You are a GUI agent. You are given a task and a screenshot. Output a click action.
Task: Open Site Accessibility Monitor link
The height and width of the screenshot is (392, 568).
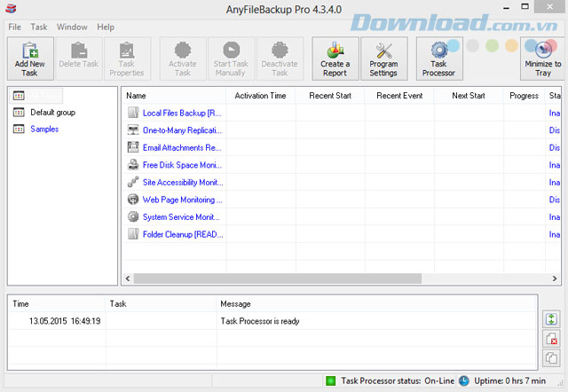coord(183,183)
